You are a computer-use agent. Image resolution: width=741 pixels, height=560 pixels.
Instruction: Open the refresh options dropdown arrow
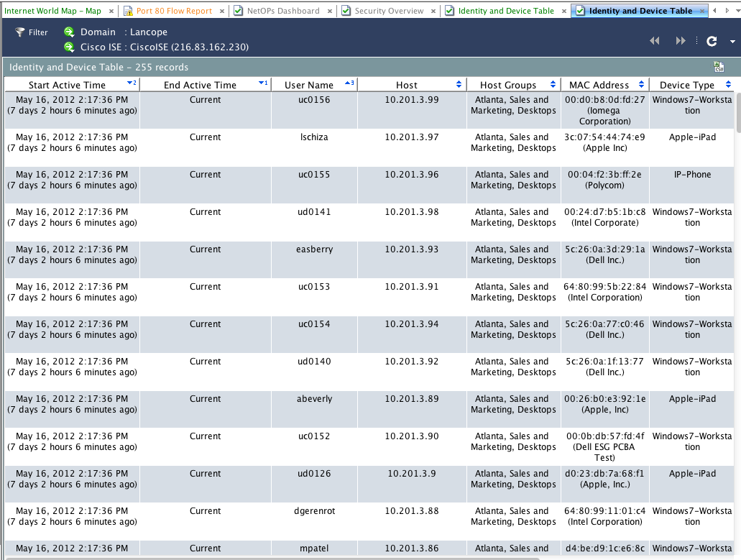pyautogui.click(x=732, y=42)
